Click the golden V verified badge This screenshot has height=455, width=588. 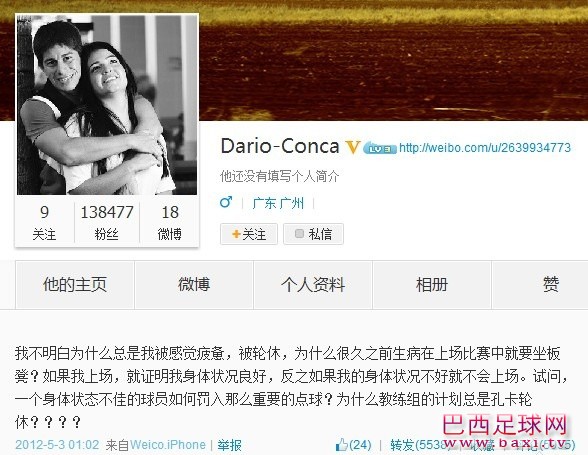[352, 147]
